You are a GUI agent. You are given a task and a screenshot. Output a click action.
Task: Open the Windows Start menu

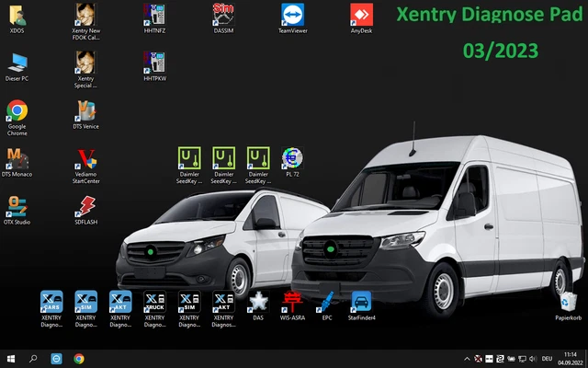(11, 359)
